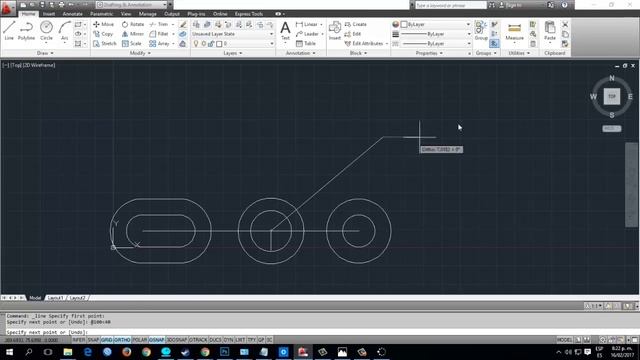Open the ByLayer lineweight dropdown
Screen dimensions: 640x360
(435, 34)
